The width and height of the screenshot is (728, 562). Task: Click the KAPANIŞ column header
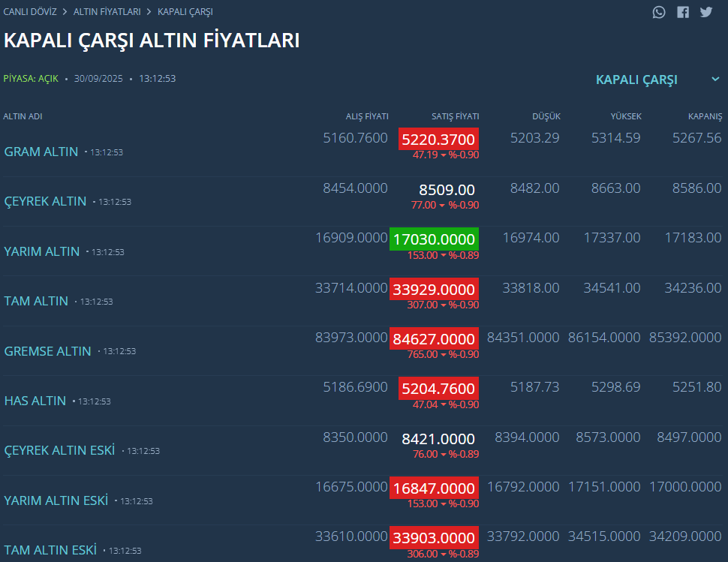pos(705,116)
